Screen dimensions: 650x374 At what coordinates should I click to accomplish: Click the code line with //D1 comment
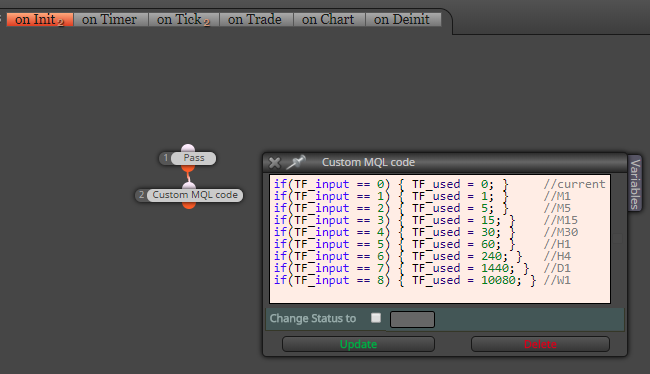(422, 268)
